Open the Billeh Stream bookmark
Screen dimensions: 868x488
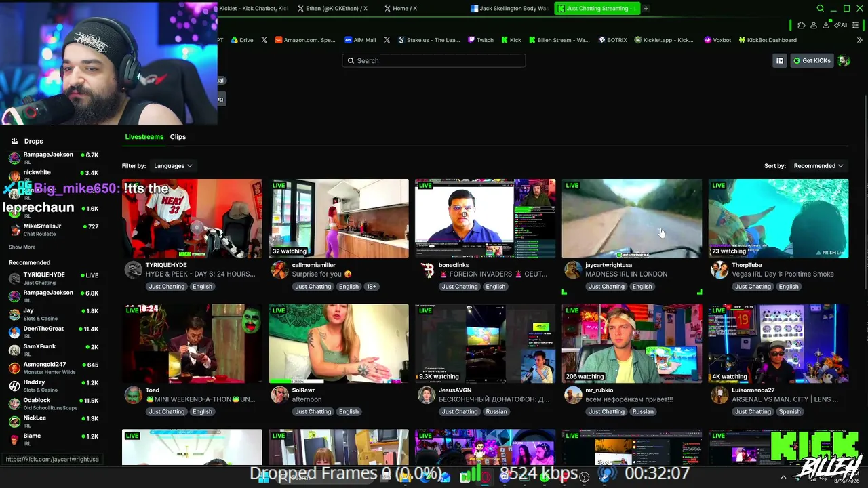tap(559, 40)
